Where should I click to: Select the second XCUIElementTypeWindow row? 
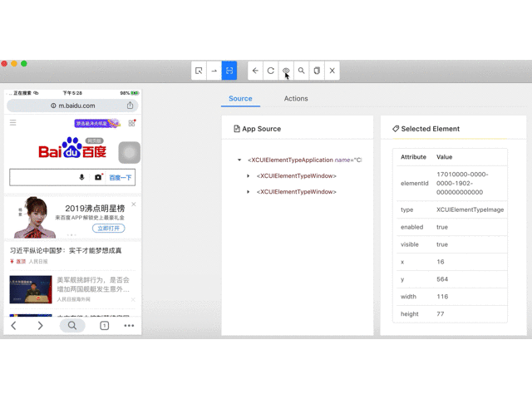[x=297, y=192]
